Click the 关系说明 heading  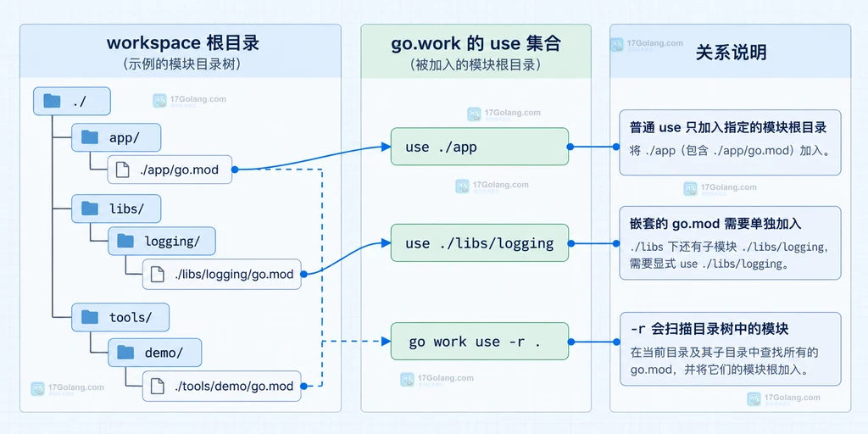[x=731, y=53]
